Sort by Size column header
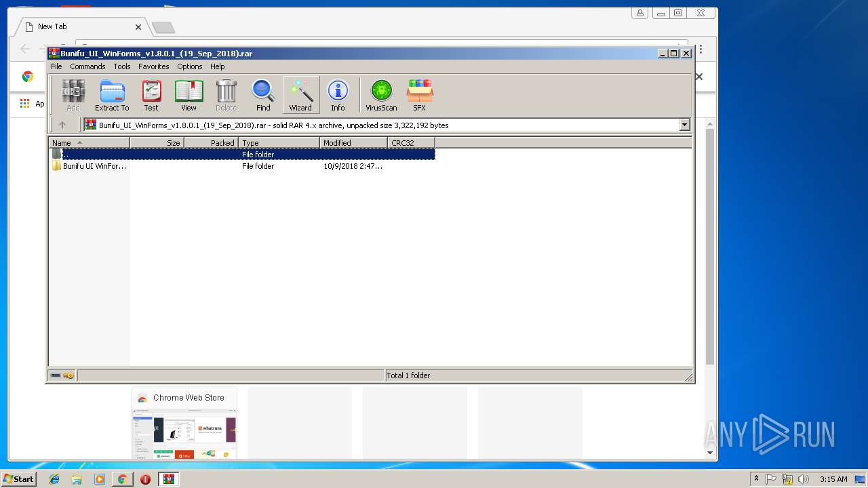The height and width of the screenshot is (488, 868). click(157, 143)
